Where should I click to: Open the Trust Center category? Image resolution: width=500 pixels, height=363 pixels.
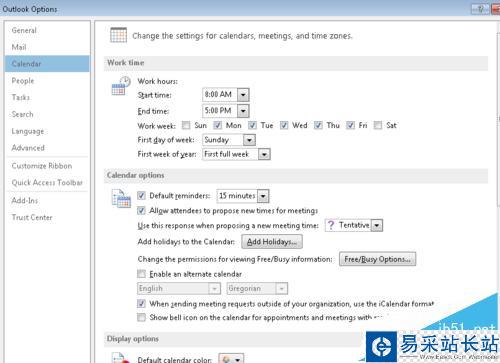coord(47,217)
